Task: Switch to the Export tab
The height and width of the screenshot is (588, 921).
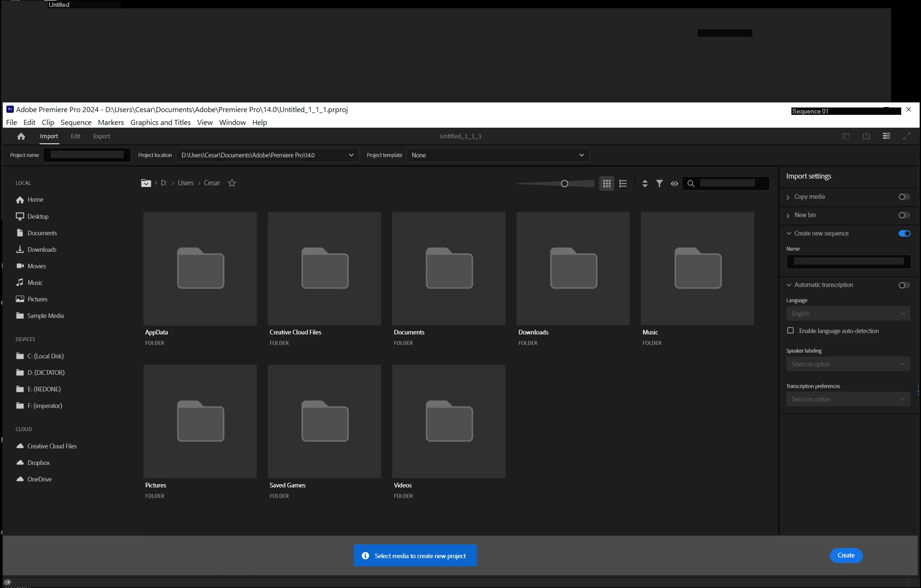Action: pos(102,136)
